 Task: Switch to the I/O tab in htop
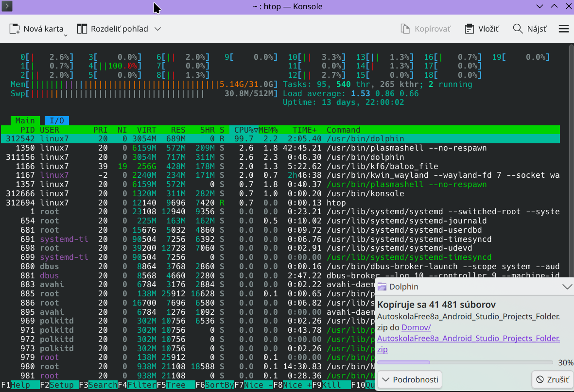(x=57, y=120)
